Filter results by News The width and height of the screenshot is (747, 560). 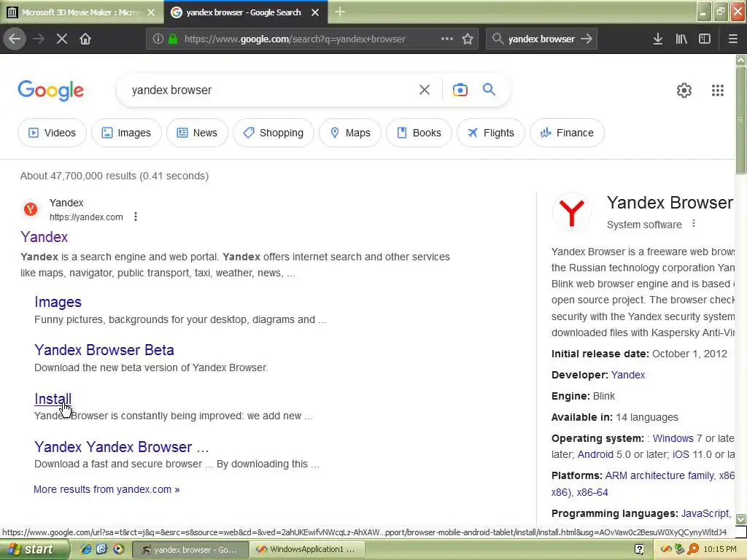coord(197,133)
